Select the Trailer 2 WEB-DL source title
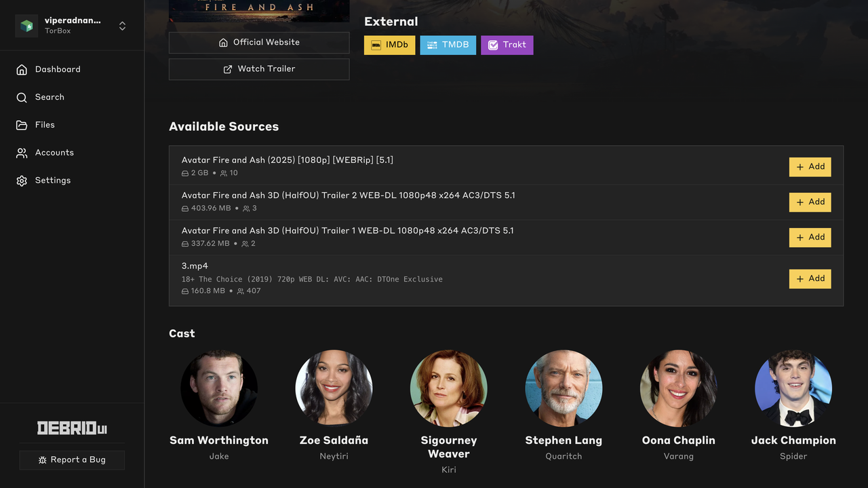This screenshot has height=488, width=868. tap(349, 195)
